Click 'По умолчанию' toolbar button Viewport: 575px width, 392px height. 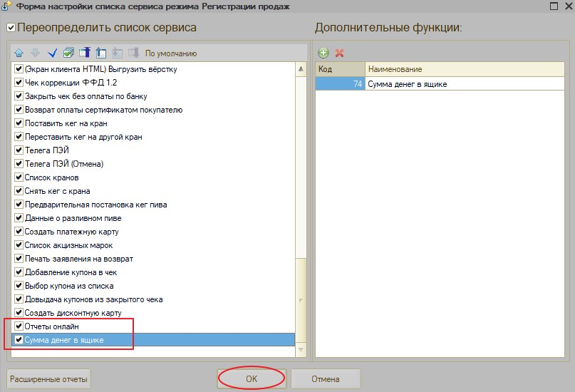(x=171, y=53)
